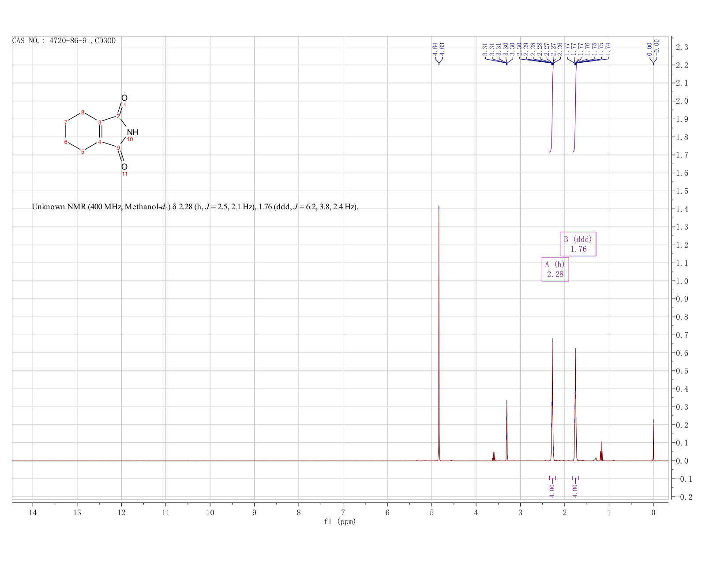Click the NH group in the structure drawing
This screenshot has width=728, height=563.
pyautogui.click(x=132, y=132)
